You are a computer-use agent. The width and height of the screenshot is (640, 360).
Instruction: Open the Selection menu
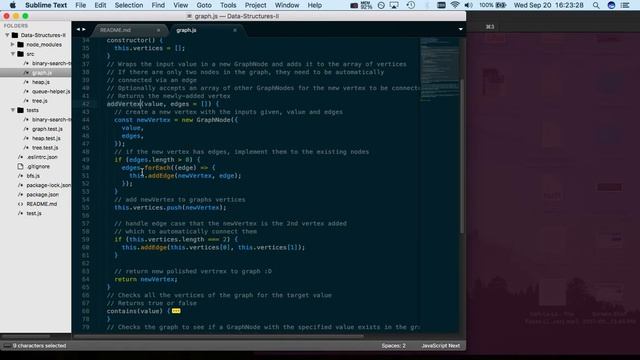pos(129,5)
